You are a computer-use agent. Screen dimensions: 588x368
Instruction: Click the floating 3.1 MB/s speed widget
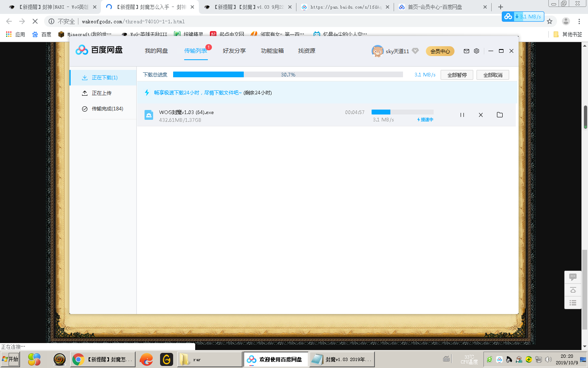(523, 17)
